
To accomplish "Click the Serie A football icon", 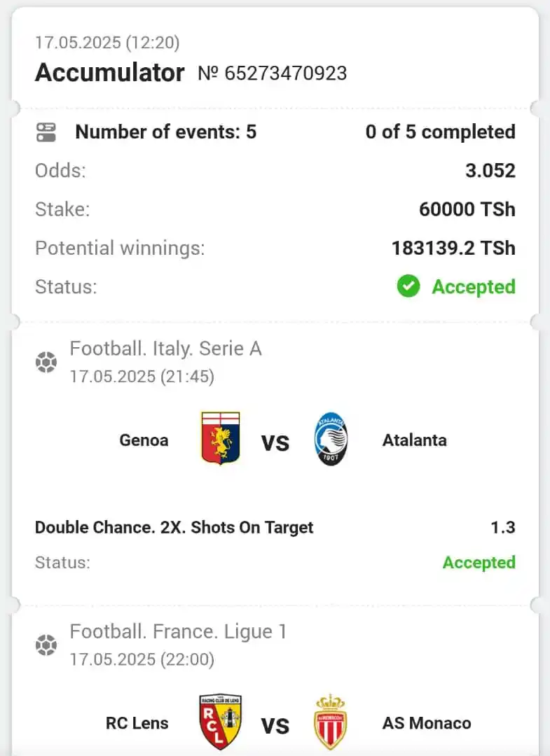I will click(46, 362).
